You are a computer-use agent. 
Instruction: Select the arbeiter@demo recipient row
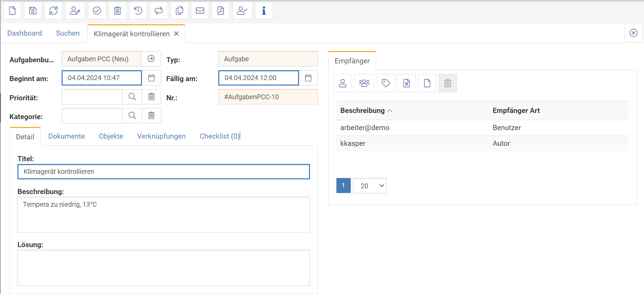[365, 128]
